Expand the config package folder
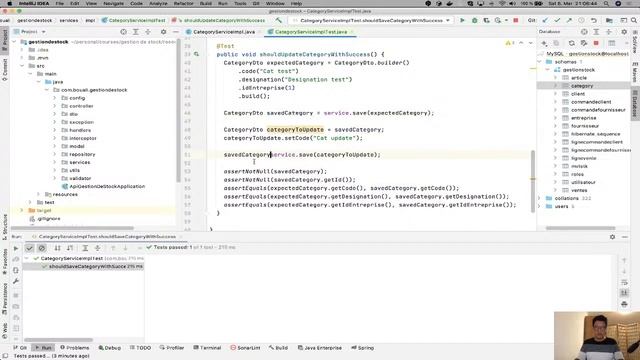Screen dimensions: 640x360 (x=55, y=98)
